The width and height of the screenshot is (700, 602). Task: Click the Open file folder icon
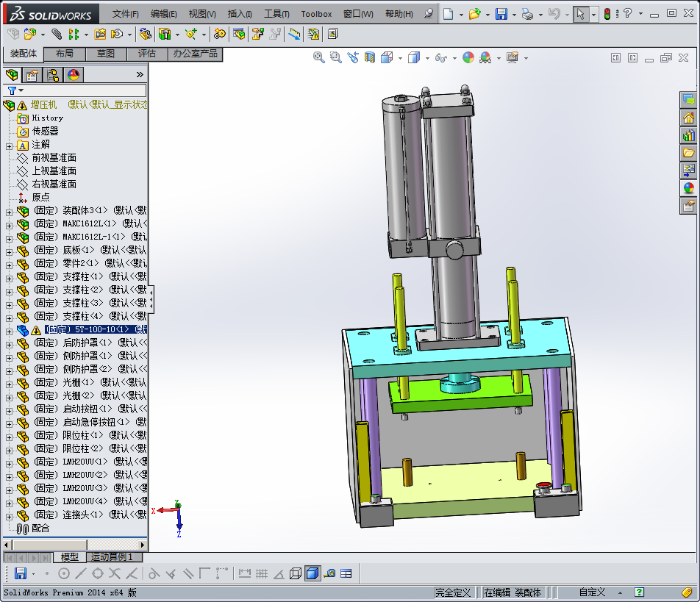pyautogui.click(x=474, y=14)
